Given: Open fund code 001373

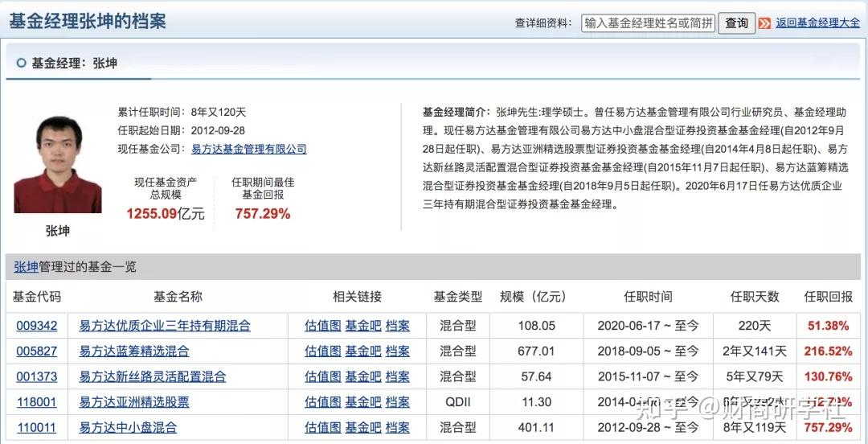Looking at the screenshot, I should 36,377.
